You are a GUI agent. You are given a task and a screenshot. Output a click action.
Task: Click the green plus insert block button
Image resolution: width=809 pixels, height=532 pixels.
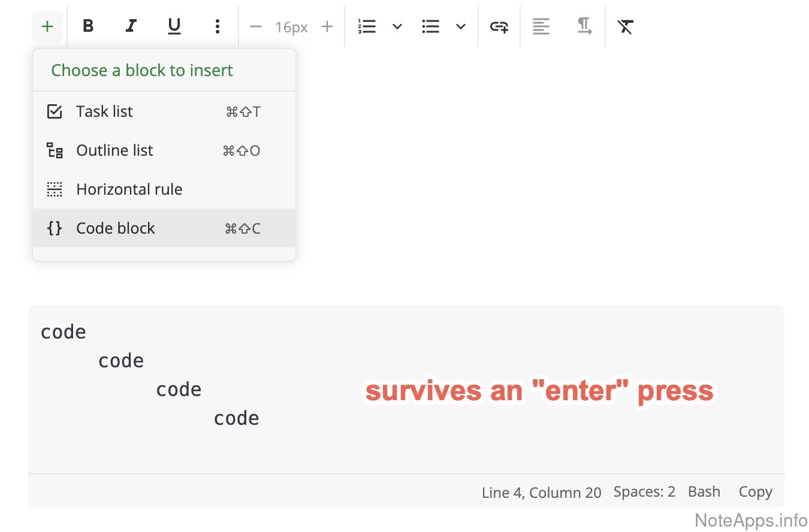[x=47, y=26]
